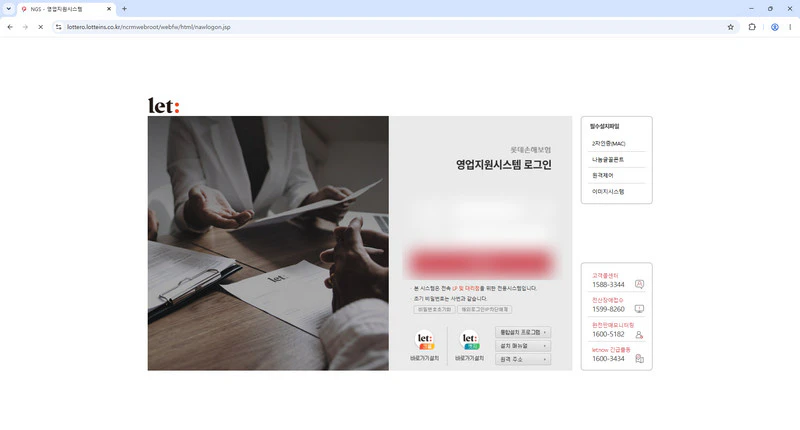Click the 2차인증(MAC) install link
800x430 pixels.
608,144
